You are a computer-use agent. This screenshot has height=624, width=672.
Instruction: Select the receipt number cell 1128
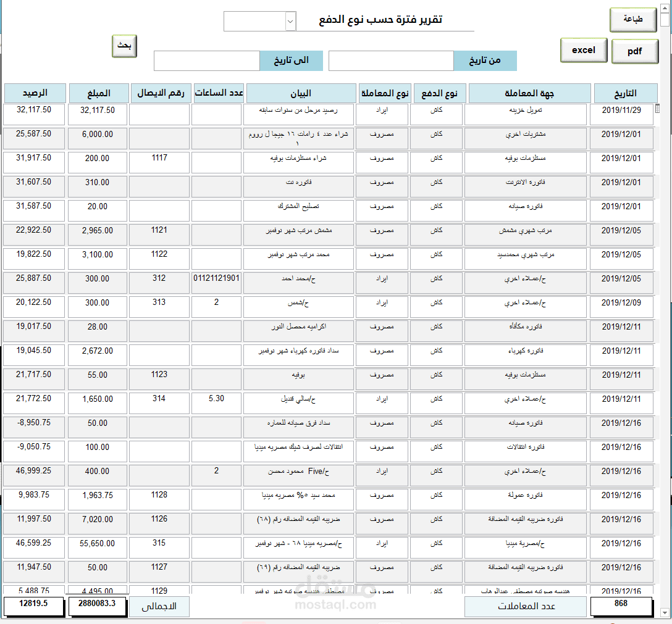[x=159, y=499]
